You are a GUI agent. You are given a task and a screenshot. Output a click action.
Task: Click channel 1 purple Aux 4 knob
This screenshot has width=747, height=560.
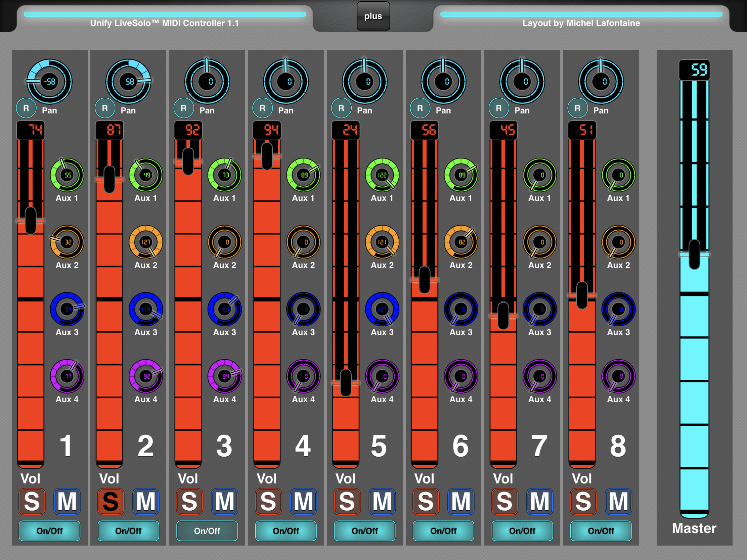(67, 376)
